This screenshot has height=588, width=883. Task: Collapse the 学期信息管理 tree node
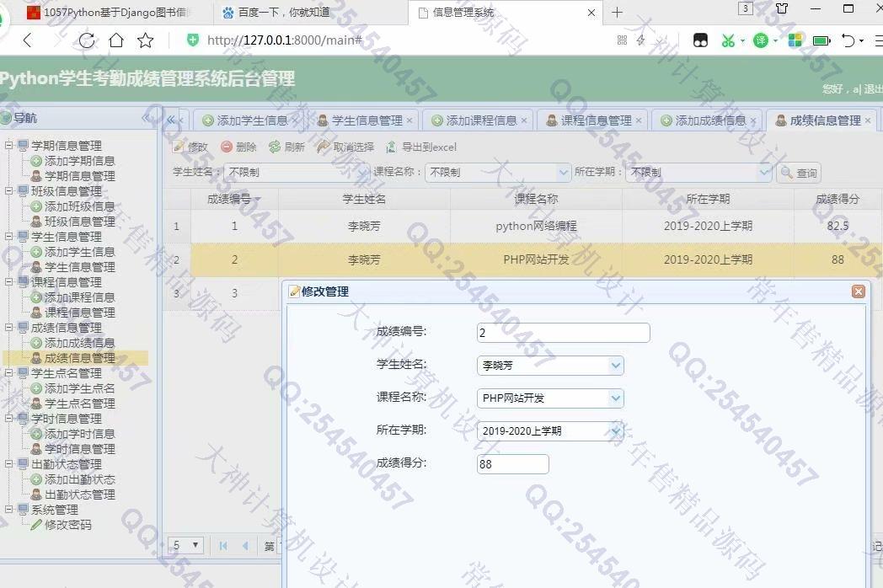click(9, 145)
